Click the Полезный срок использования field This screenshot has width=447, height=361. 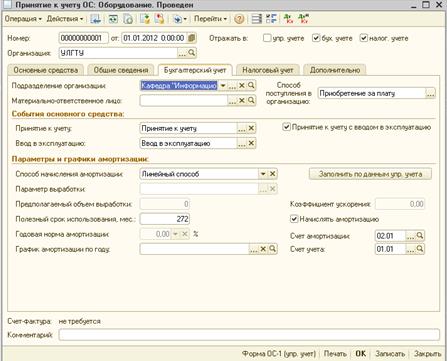coord(165,219)
